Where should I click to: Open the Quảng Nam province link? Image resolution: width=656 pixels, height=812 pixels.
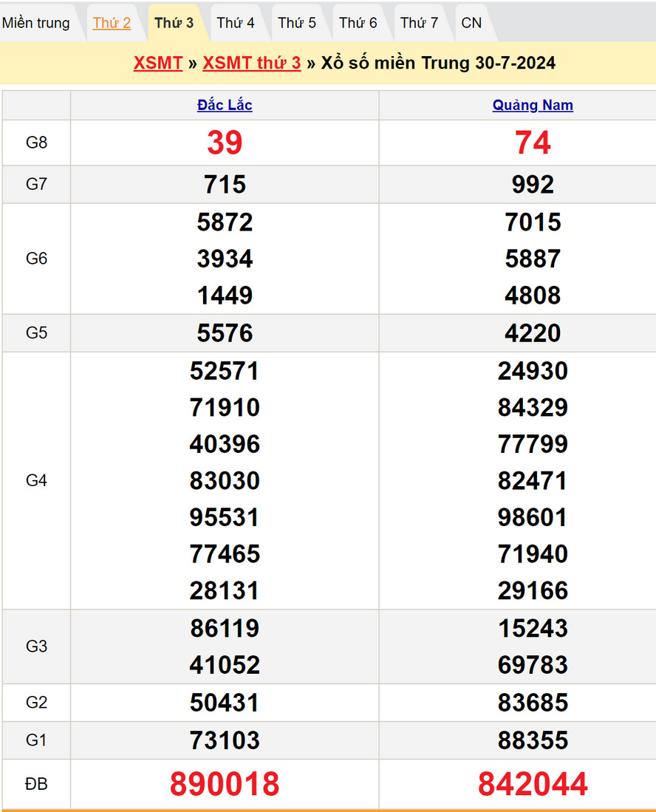click(x=533, y=105)
